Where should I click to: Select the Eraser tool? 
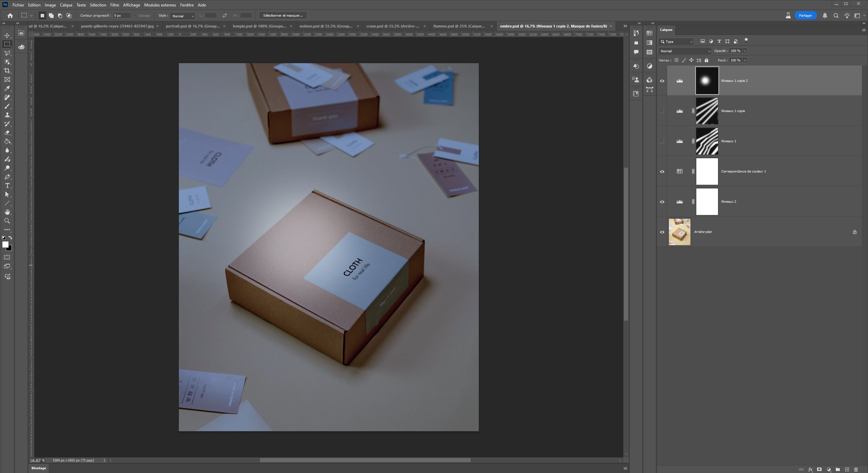[7, 133]
